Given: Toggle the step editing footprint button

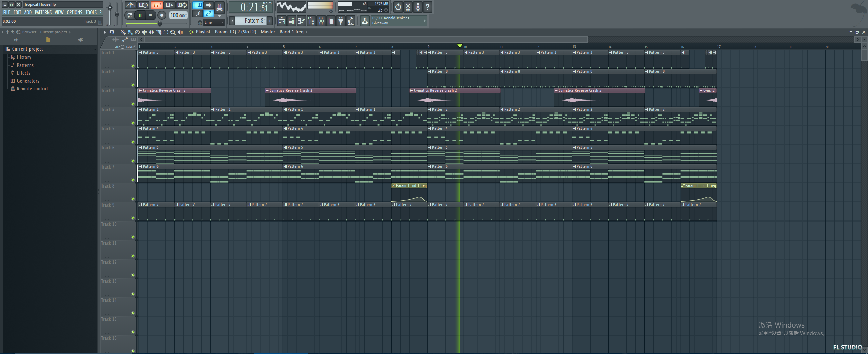Looking at the screenshot, I should click(x=198, y=14).
